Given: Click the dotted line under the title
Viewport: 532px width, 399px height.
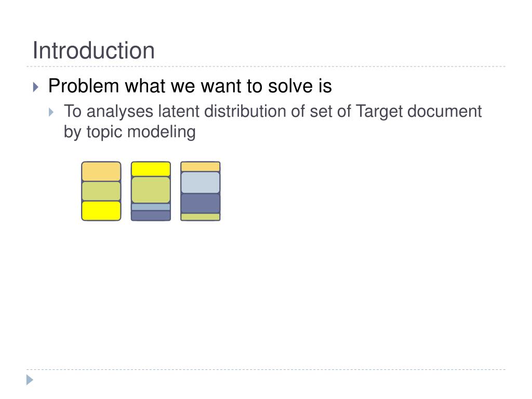Looking at the screenshot, I should (266, 66).
